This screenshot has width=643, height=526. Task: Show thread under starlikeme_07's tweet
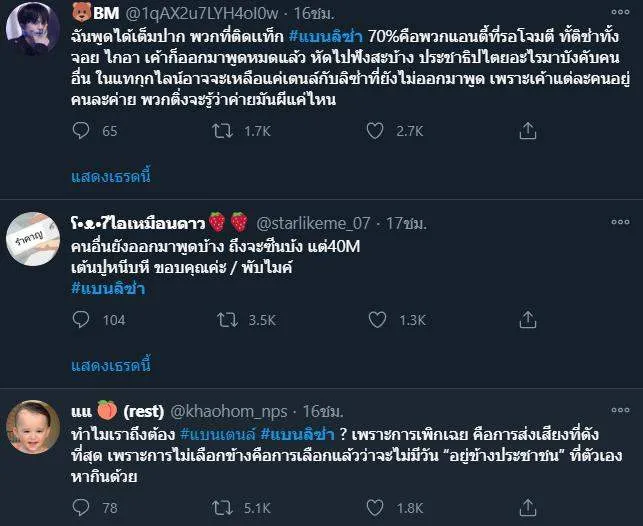point(111,365)
